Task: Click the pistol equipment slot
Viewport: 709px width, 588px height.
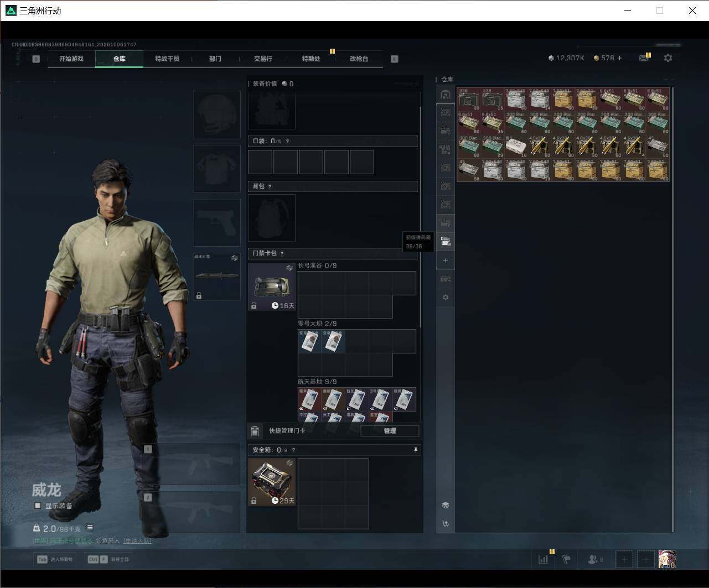Action: pyautogui.click(x=217, y=223)
